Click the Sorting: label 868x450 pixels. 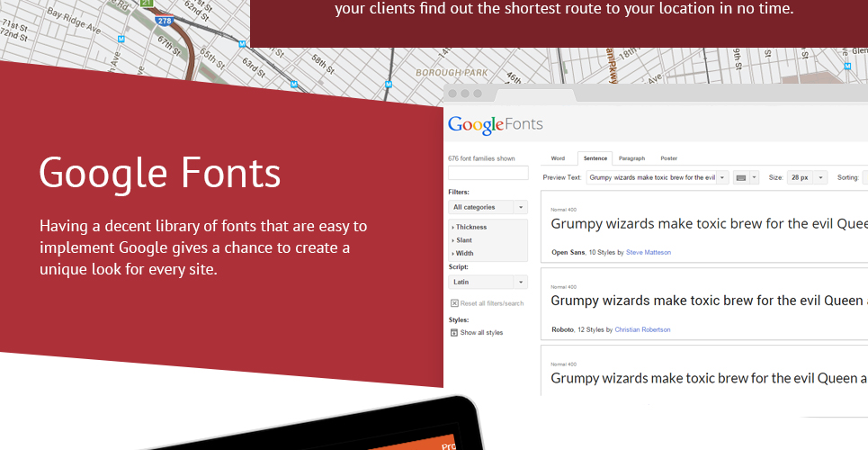coord(847,178)
